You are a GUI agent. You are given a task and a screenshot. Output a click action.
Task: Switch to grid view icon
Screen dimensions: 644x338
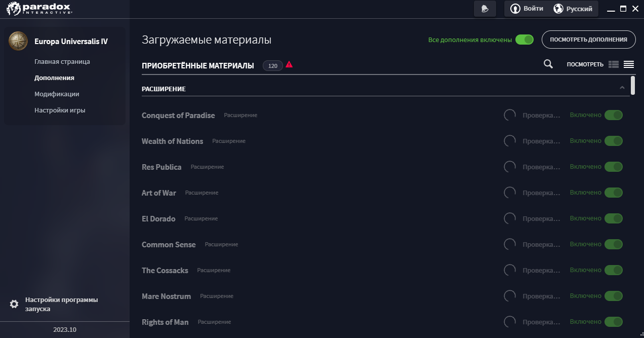614,64
